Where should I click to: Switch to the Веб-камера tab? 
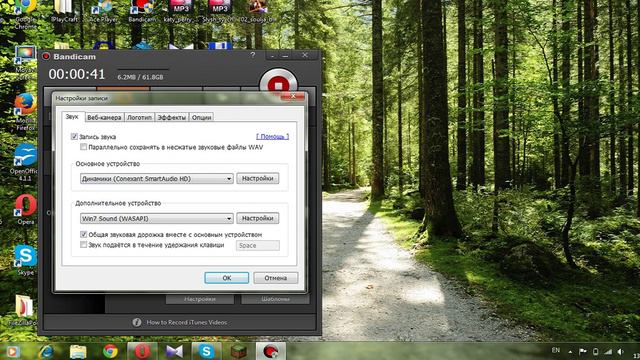coord(104,117)
